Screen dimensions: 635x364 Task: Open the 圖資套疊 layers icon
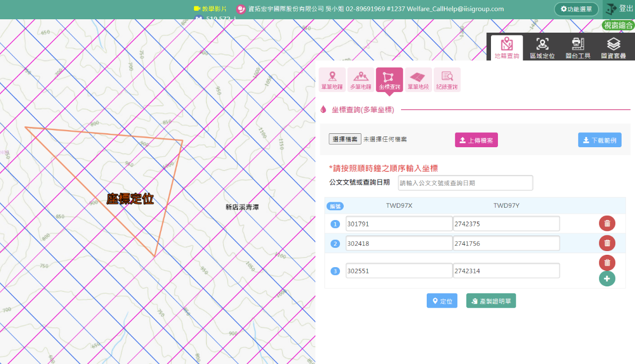[614, 48]
